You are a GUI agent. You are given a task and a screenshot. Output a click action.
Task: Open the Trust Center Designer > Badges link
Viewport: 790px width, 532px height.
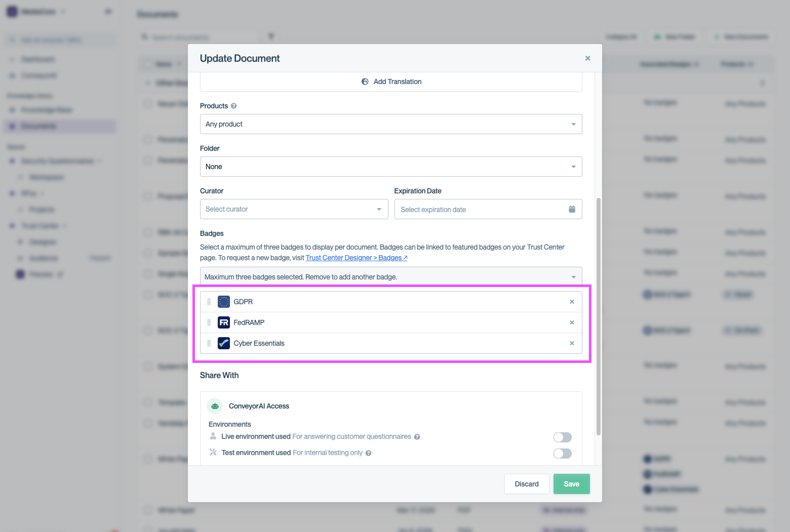(x=356, y=257)
